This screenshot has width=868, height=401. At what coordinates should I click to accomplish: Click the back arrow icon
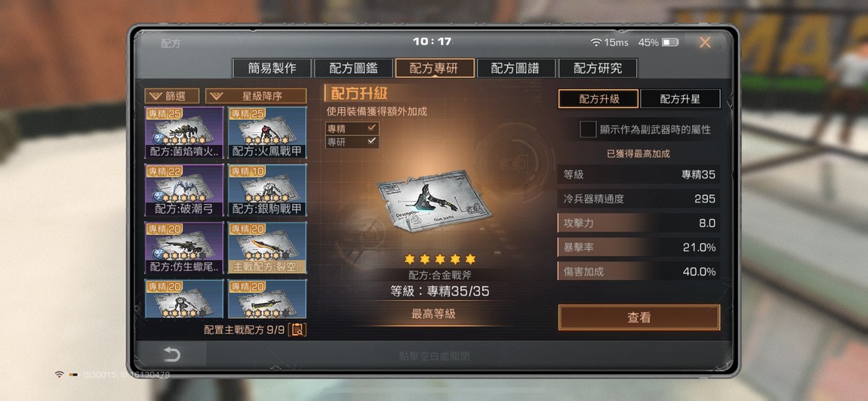(x=171, y=354)
